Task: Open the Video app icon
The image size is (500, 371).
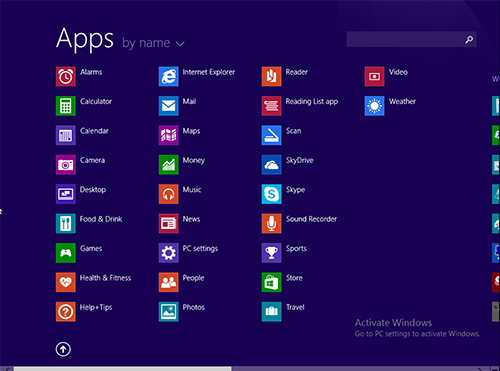Action: [374, 76]
